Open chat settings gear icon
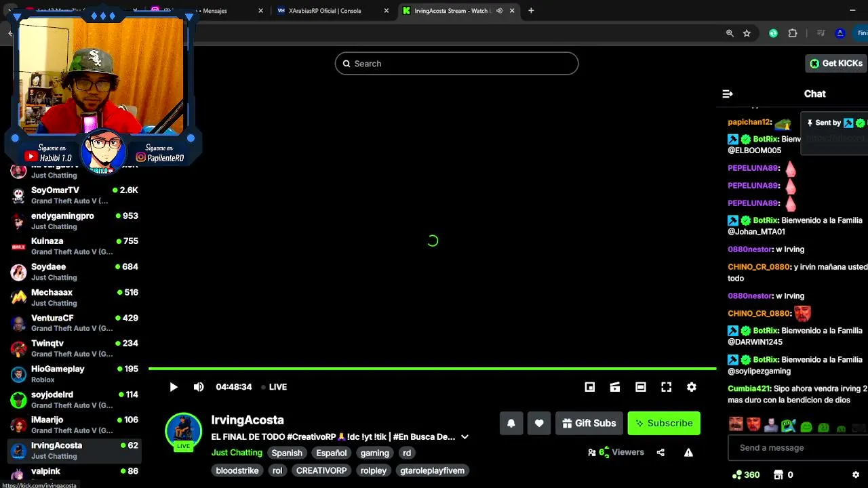The height and width of the screenshot is (488, 868). (856, 475)
